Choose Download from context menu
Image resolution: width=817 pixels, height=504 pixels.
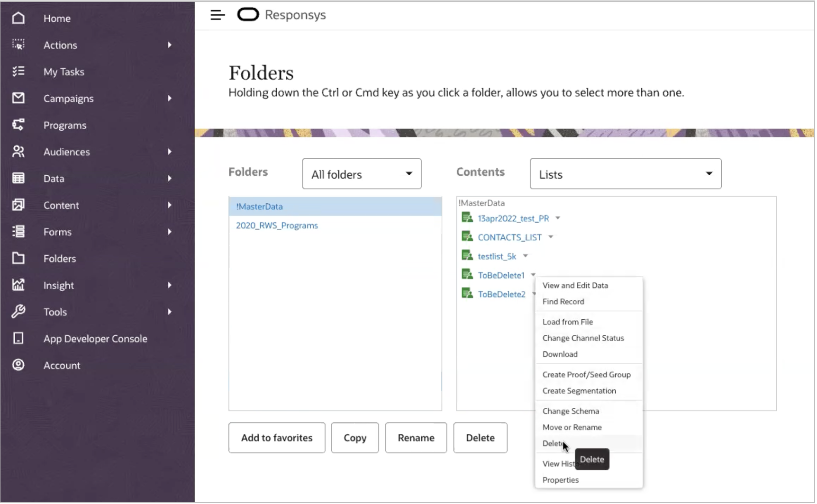(560, 354)
